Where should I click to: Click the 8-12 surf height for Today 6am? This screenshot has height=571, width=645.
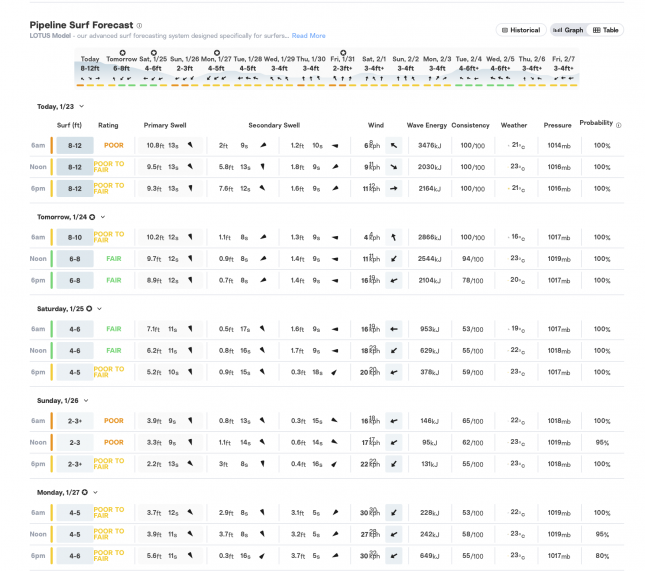coord(75,145)
